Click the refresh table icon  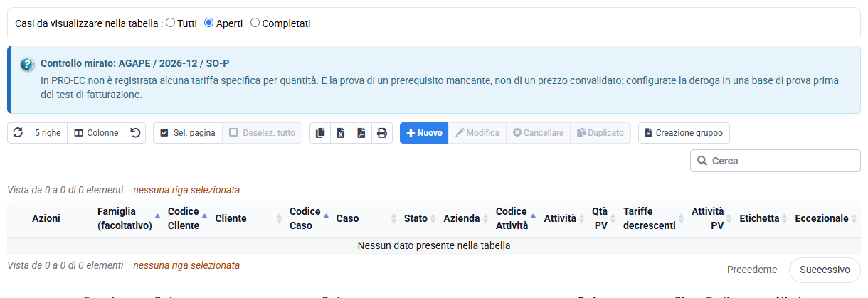[18, 133]
